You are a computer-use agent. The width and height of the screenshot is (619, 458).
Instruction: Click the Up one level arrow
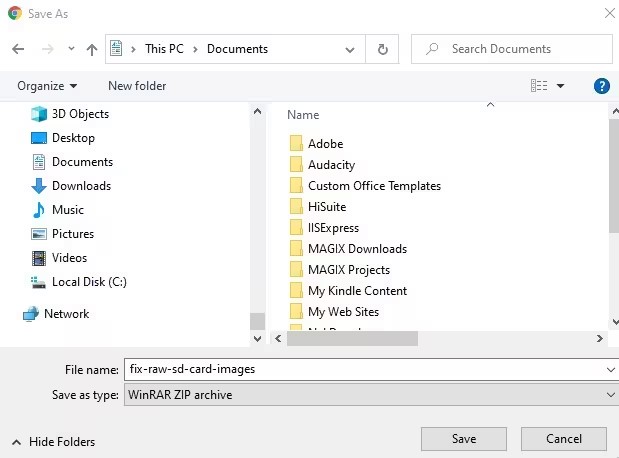tap(92, 49)
